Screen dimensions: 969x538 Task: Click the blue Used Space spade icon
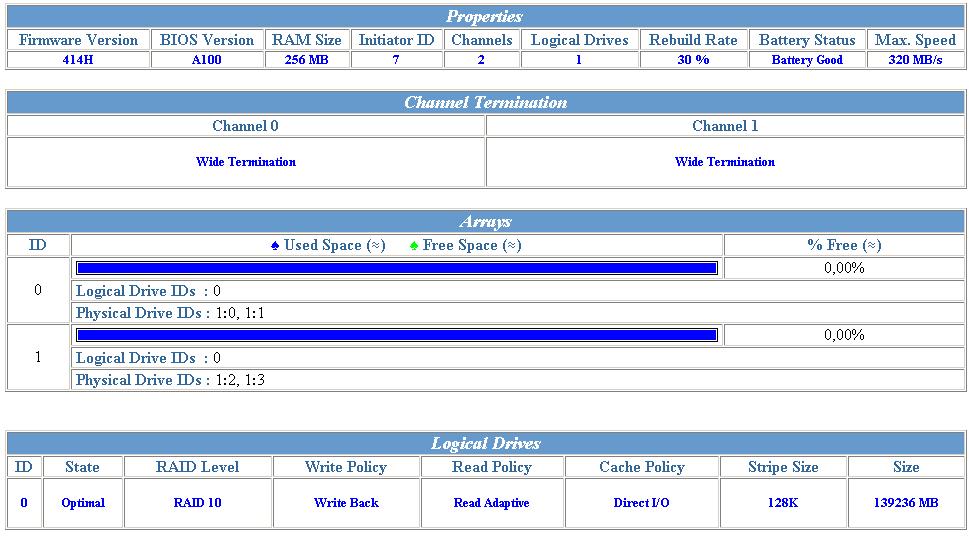[x=275, y=246]
